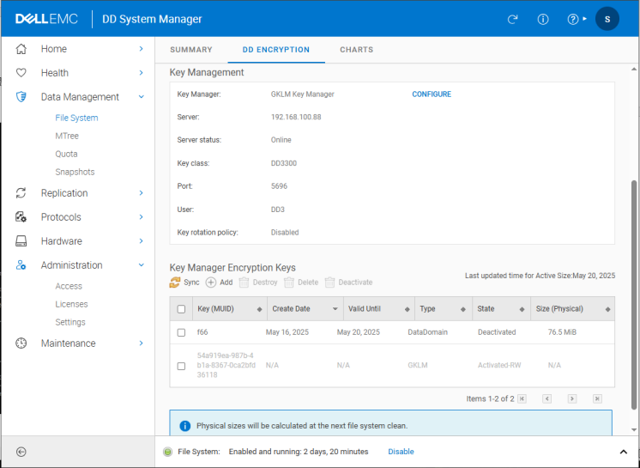Click the server address 192.168.100.88

[x=296, y=117]
